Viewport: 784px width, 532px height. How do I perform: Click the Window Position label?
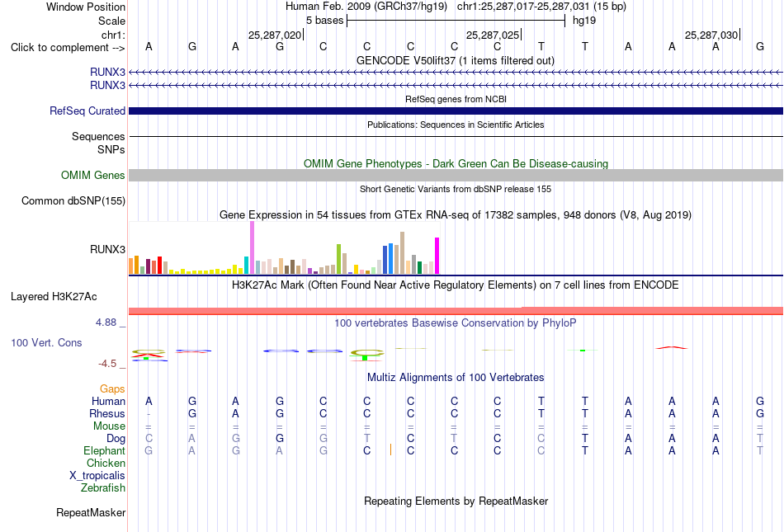86,7
